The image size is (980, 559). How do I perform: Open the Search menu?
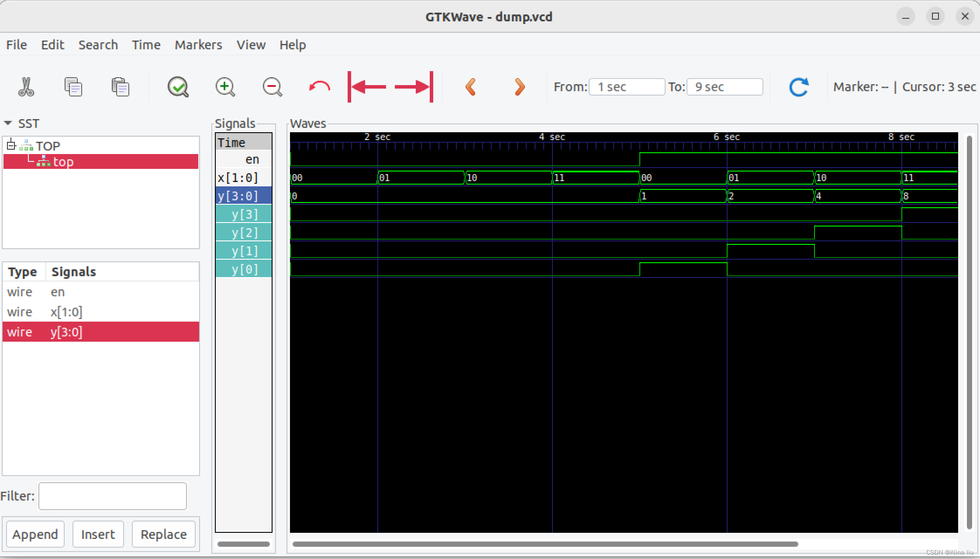(98, 45)
